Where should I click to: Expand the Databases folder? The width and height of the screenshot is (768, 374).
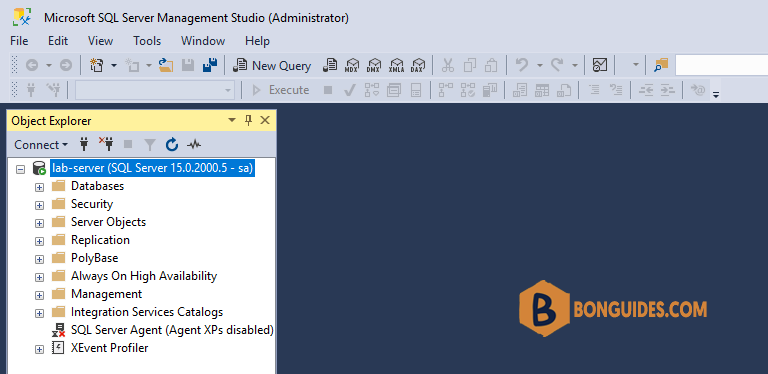[x=39, y=187]
